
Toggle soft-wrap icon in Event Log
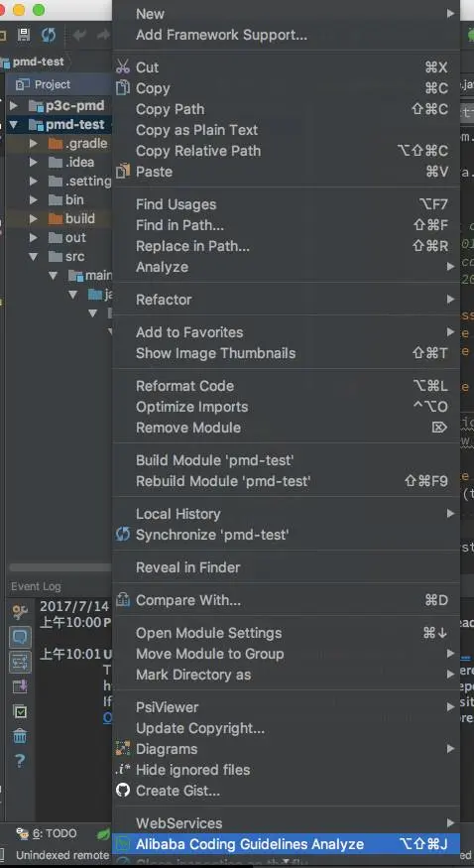coord(20,662)
